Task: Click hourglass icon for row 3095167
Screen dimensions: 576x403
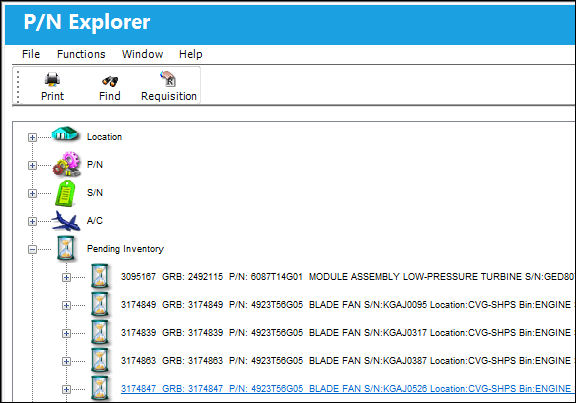Action: point(100,276)
